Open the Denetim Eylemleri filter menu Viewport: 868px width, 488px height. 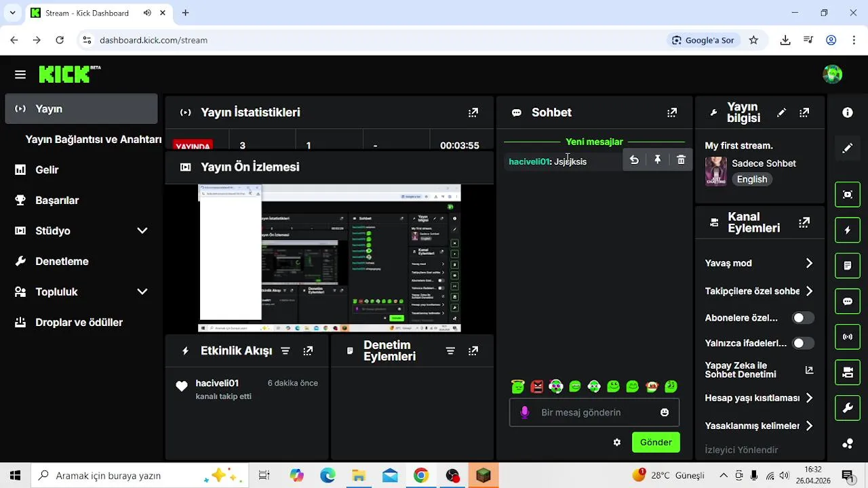(x=450, y=351)
